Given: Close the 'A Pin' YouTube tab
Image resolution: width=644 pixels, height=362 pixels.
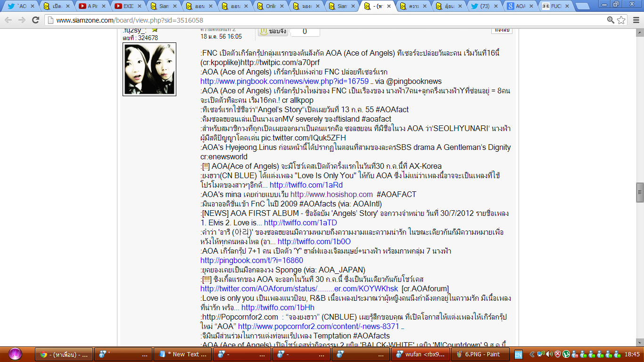Looking at the screenshot, I should (x=104, y=7).
